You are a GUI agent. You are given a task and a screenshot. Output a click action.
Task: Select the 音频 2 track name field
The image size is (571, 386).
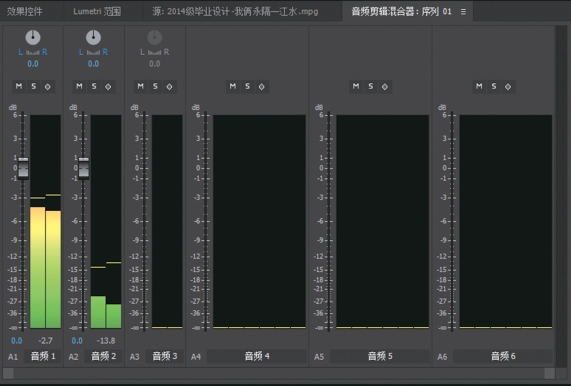pyautogui.click(x=103, y=356)
